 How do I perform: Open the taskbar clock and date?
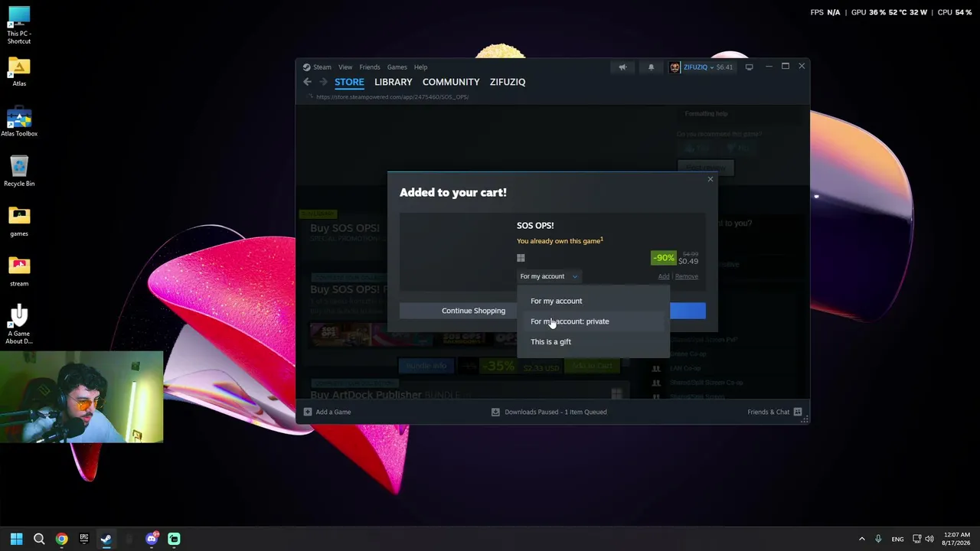coord(958,539)
